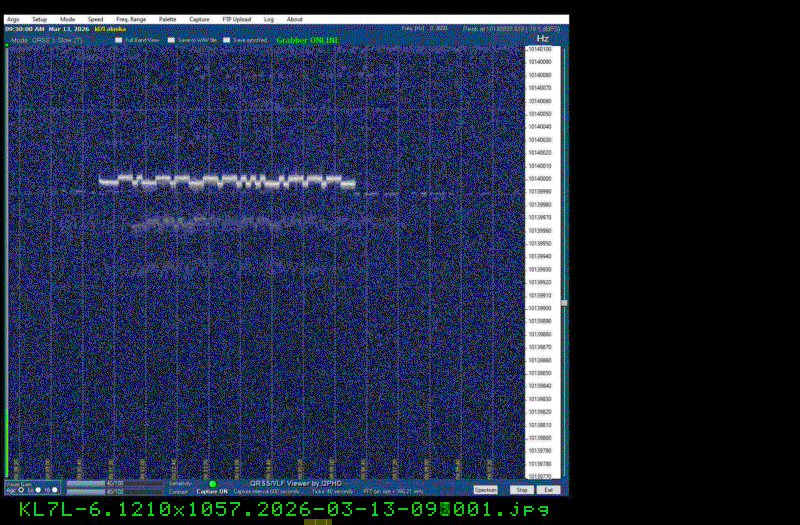Viewport: 800px width, 525px height.
Task: Open the Argo menu
Action: (x=13, y=19)
